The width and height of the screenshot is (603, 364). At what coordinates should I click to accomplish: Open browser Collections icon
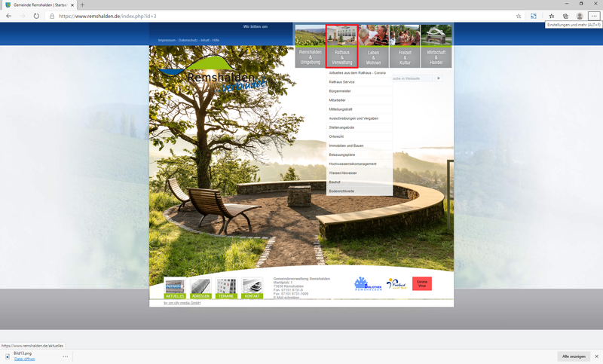point(565,16)
